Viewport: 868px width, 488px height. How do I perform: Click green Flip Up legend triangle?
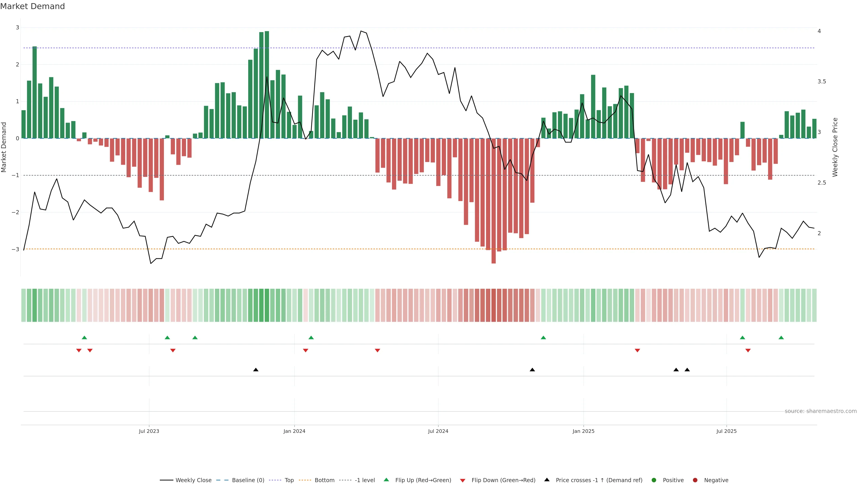(x=387, y=480)
